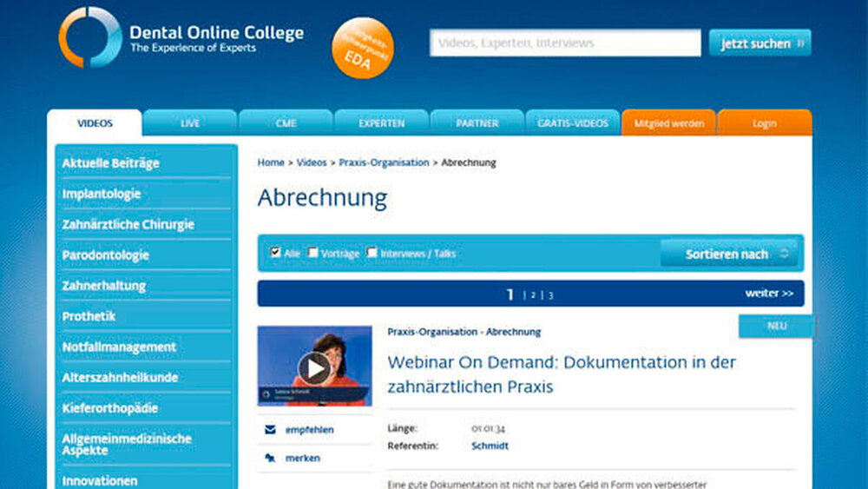Switch to the EXPERTEN tab

pyautogui.click(x=381, y=123)
